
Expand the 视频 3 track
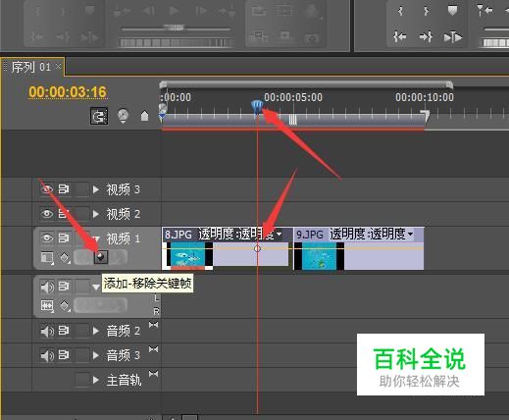coord(96,189)
